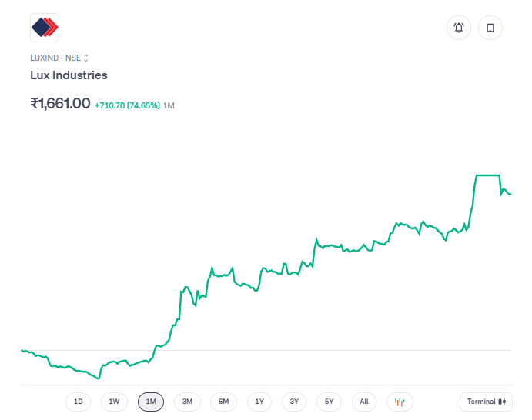532x420 pixels.
Task: Show the 1Y price history
Action: tap(259, 402)
